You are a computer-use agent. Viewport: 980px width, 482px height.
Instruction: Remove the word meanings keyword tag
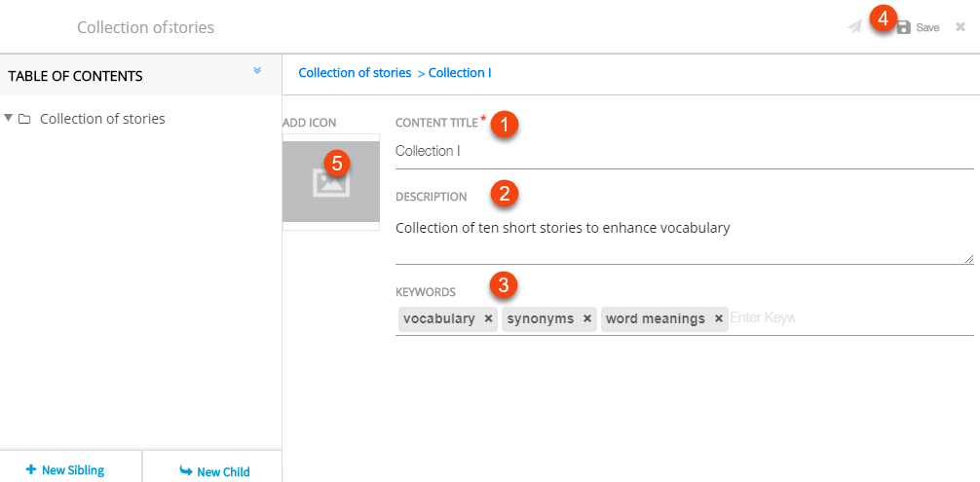719,319
